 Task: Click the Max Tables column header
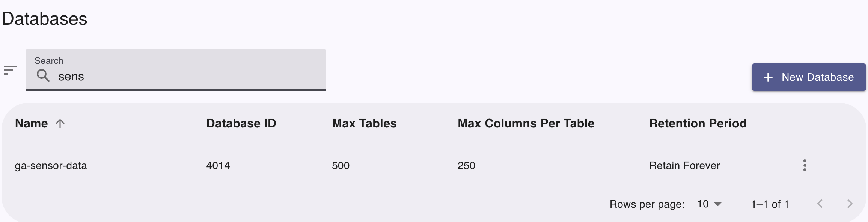point(364,123)
